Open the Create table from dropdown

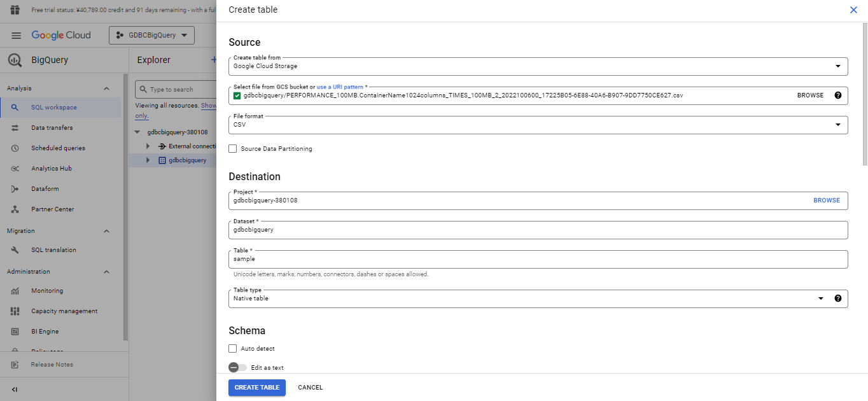click(x=538, y=66)
